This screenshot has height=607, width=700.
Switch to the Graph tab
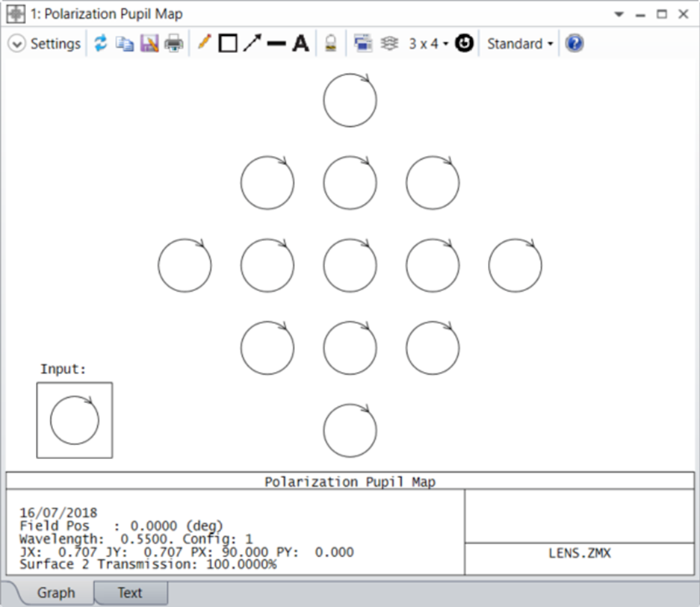tap(56, 593)
